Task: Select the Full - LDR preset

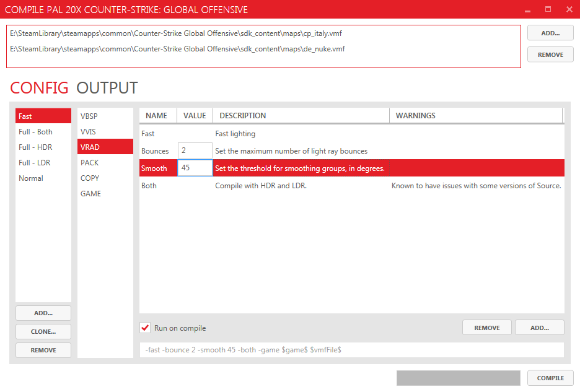Action: pyautogui.click(x=43, y=163)
